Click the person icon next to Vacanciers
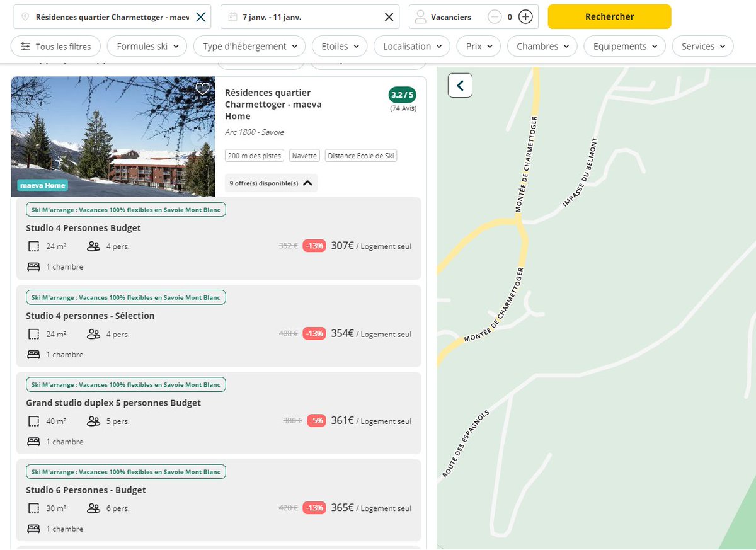 421,17
